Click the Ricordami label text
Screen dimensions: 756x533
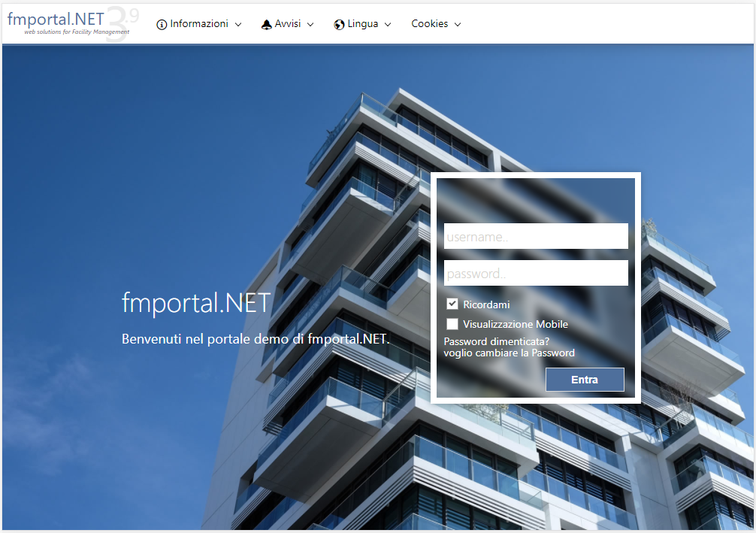(x=486, y=304)
